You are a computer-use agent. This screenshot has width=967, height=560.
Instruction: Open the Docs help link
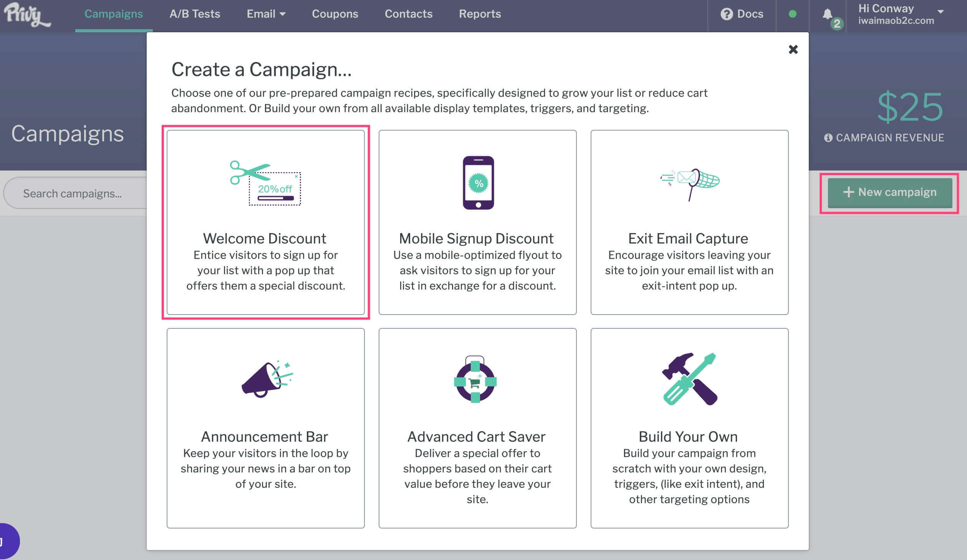point(742,14)
